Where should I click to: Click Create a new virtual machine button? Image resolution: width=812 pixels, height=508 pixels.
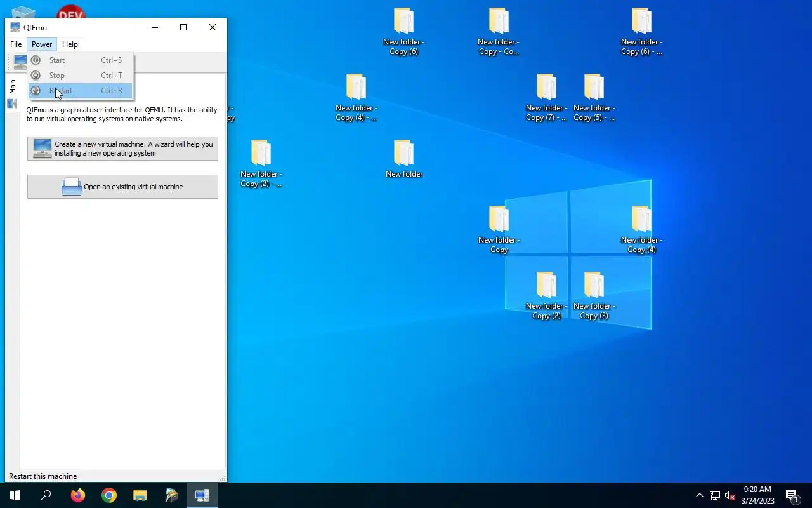(122, 149)
